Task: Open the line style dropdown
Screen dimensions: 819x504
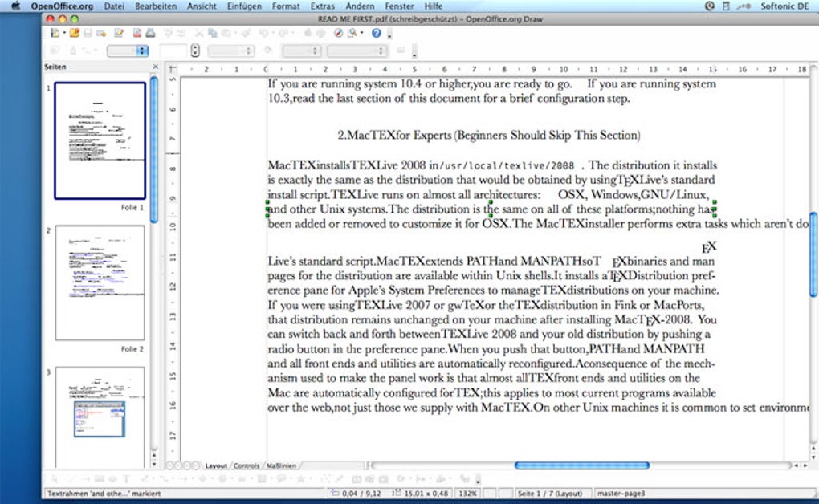Action: (128, 51)
